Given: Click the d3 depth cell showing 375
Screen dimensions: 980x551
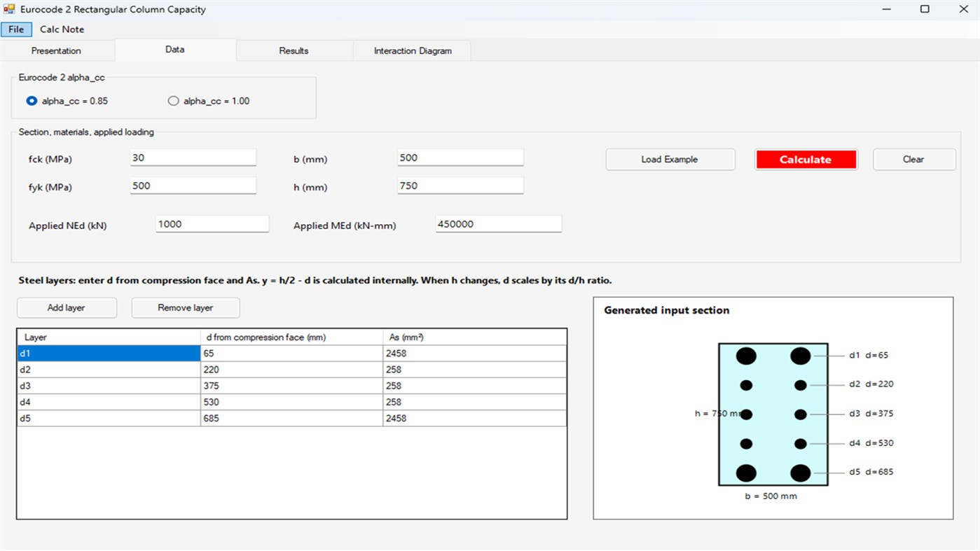Looking at the screenshot, I should point(291,386).
